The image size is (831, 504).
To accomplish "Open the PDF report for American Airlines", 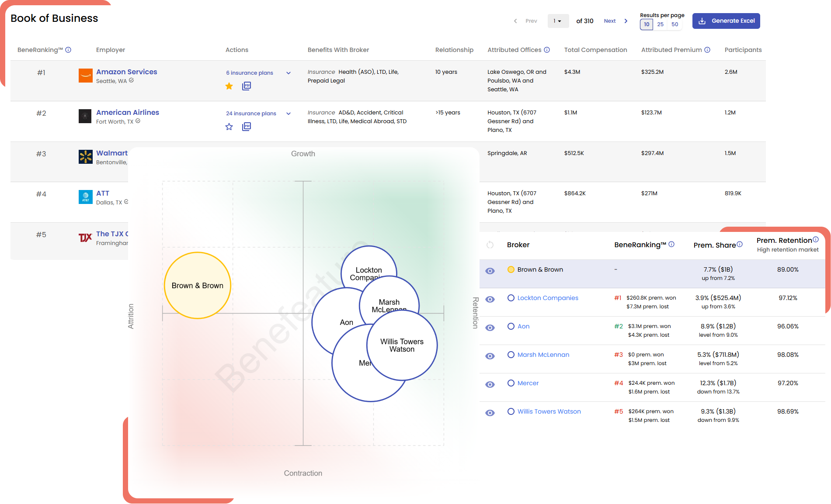I will [247, 127].
